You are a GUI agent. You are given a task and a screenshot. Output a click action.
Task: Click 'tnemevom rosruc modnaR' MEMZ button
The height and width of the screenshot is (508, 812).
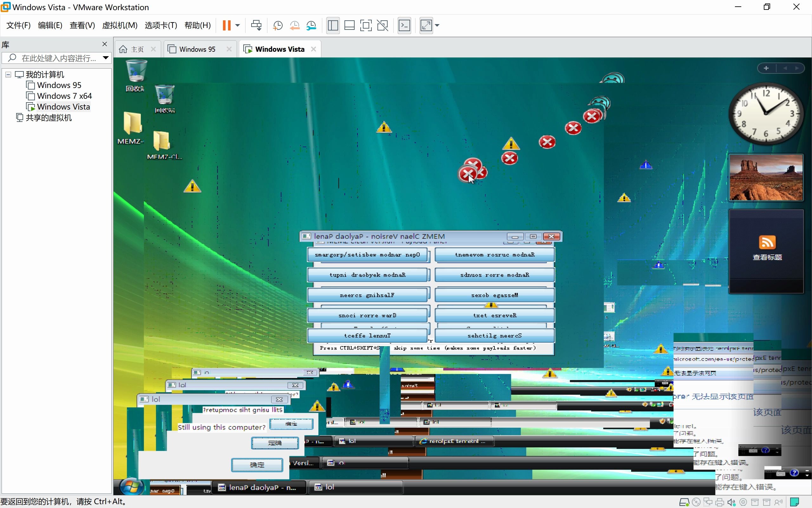(x=494, y=255)
